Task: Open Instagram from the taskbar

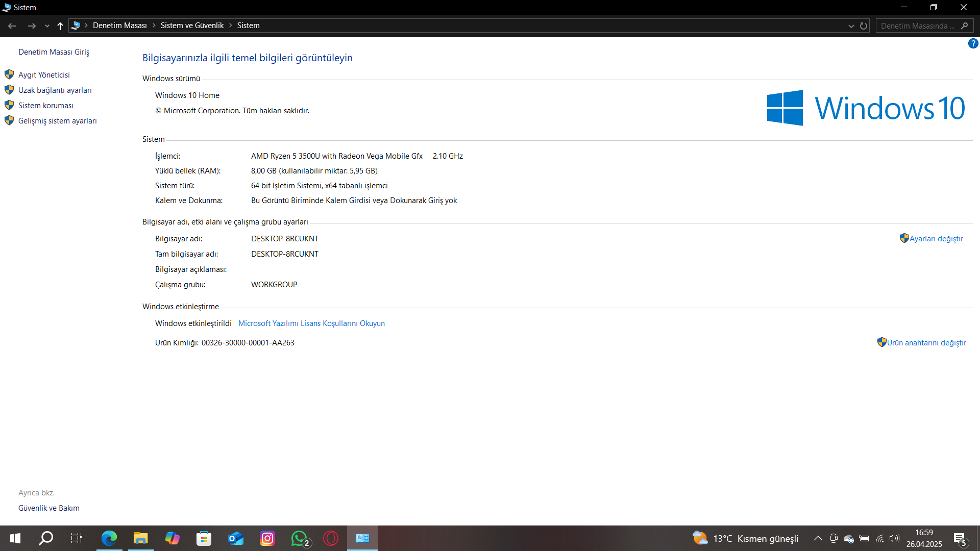Action: tap(267, 538)
